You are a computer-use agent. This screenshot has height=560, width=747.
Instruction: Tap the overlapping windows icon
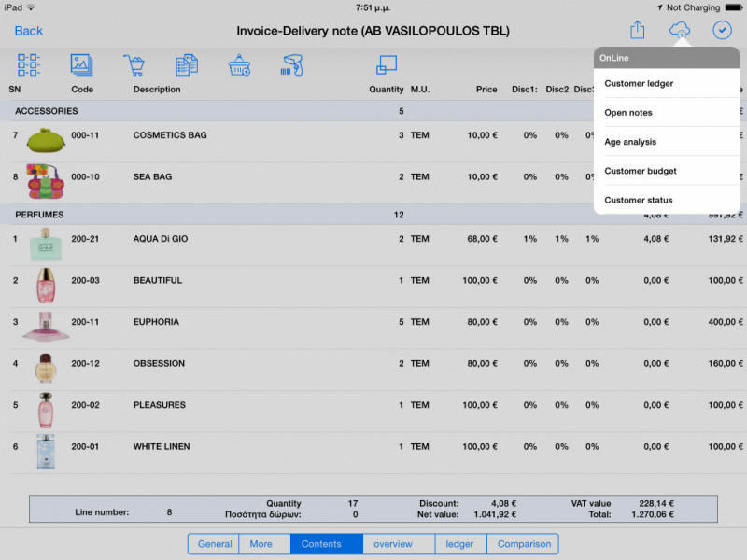tap(387, 64)
